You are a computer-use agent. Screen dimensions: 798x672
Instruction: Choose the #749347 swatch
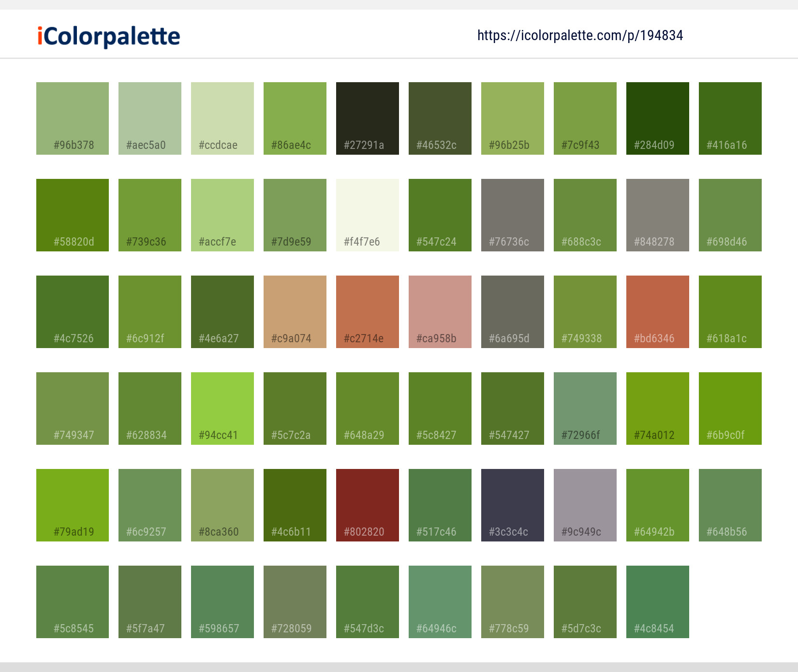pyautogui.click(x=73, y=409)
